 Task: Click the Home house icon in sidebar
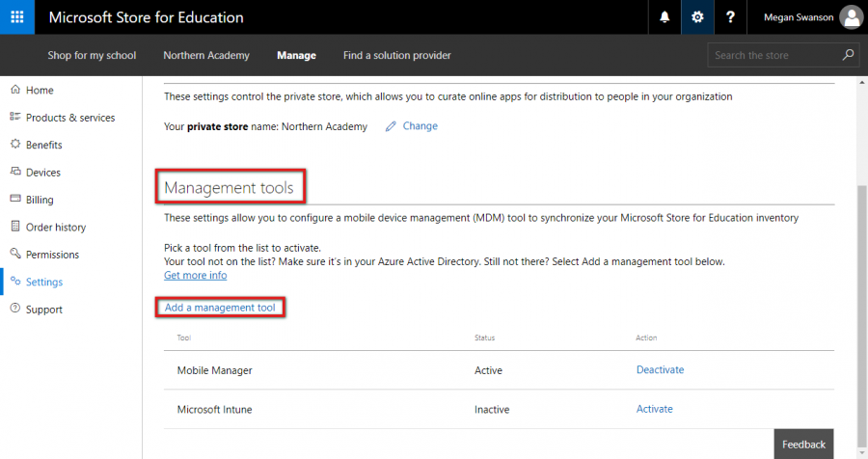(15, 89)
